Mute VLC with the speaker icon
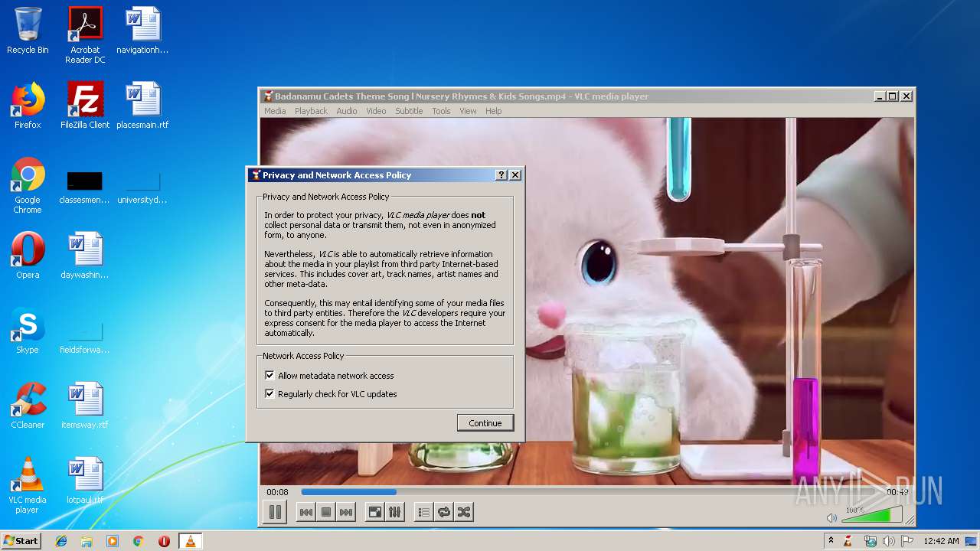Screen dimensions: 980x551 [832, 518]
